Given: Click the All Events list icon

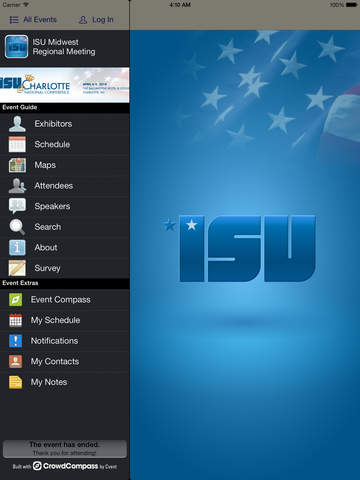Looking at the screenshot, I should [x=14, y=20].
